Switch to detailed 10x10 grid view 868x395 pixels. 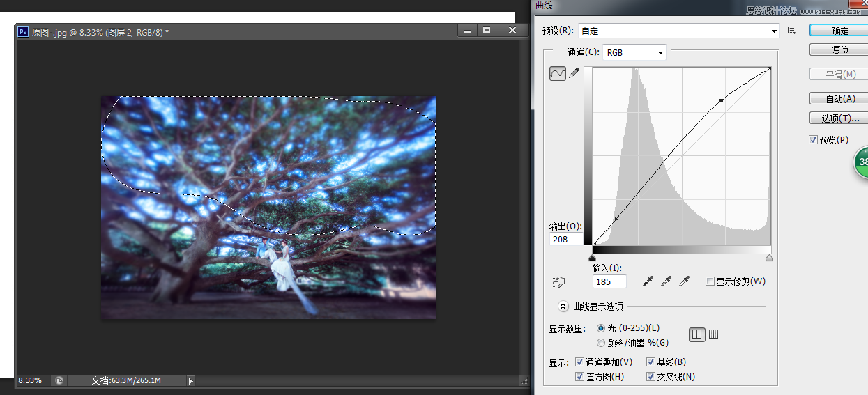713,334
